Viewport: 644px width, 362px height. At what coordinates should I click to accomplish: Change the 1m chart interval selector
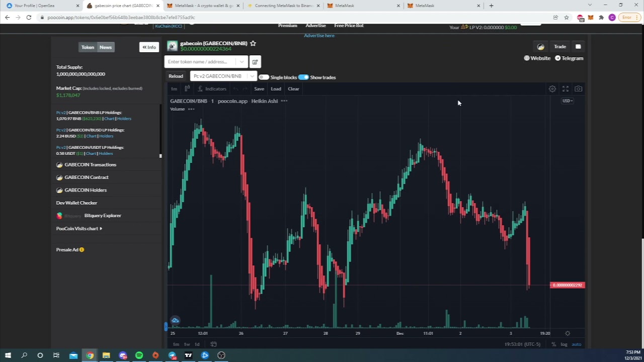pyautogui.click(x=174, y=89)
